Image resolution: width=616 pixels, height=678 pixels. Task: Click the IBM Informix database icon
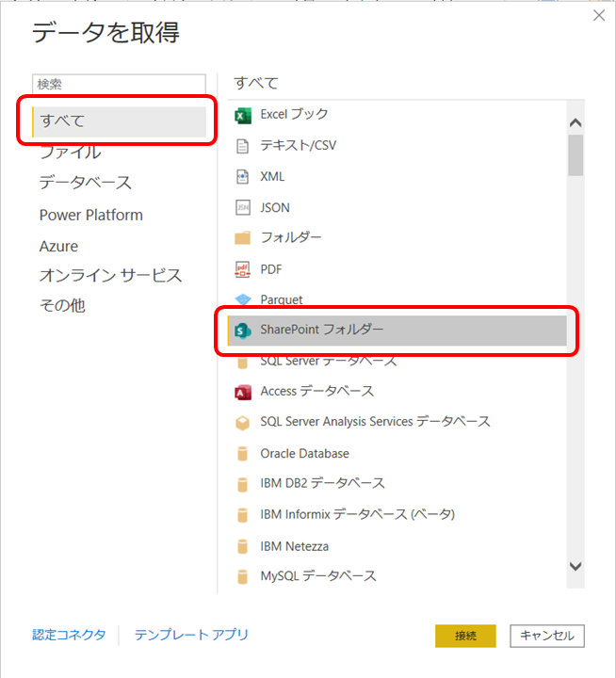[243, 515]
